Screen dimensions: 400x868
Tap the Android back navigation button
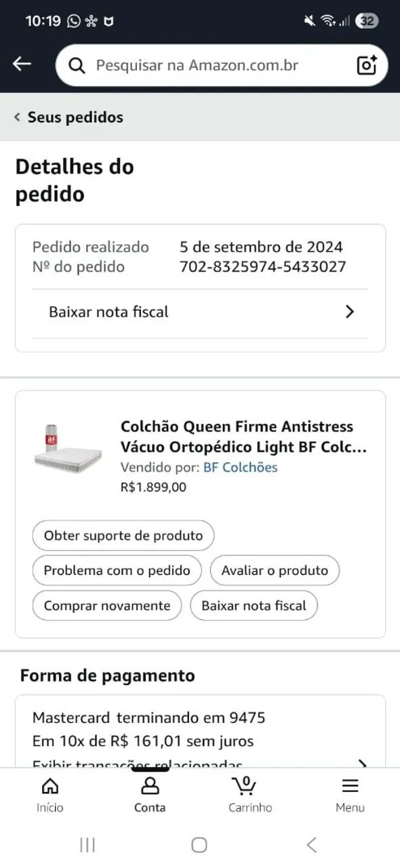311,845
